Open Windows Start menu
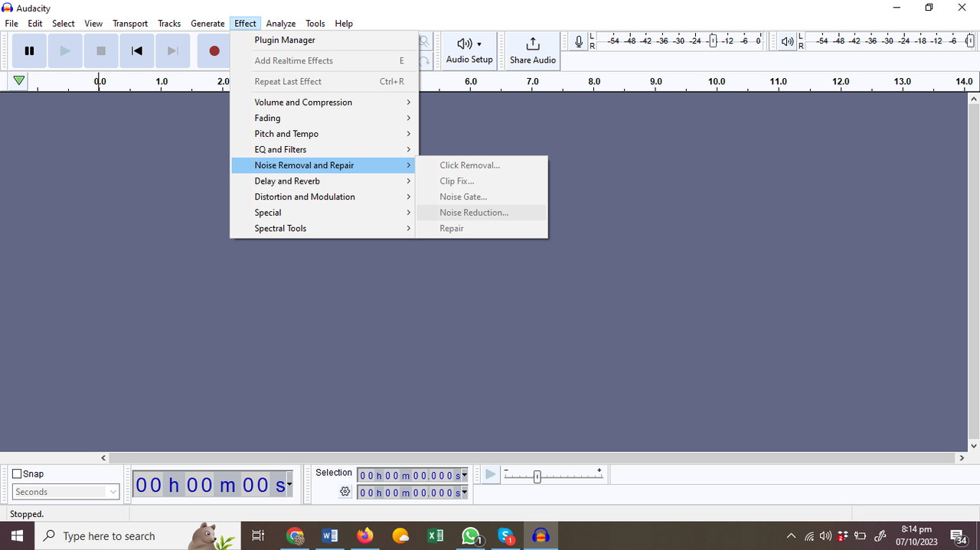 point(17,536)
